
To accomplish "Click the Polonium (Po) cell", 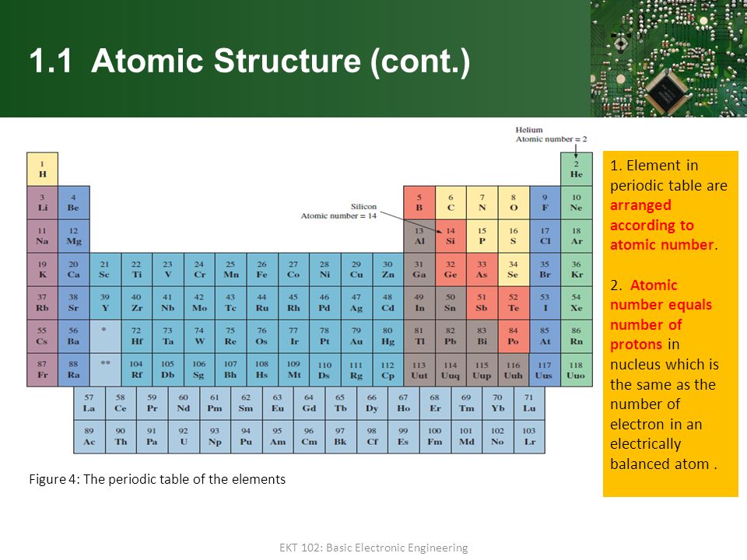I will point(514,336).
